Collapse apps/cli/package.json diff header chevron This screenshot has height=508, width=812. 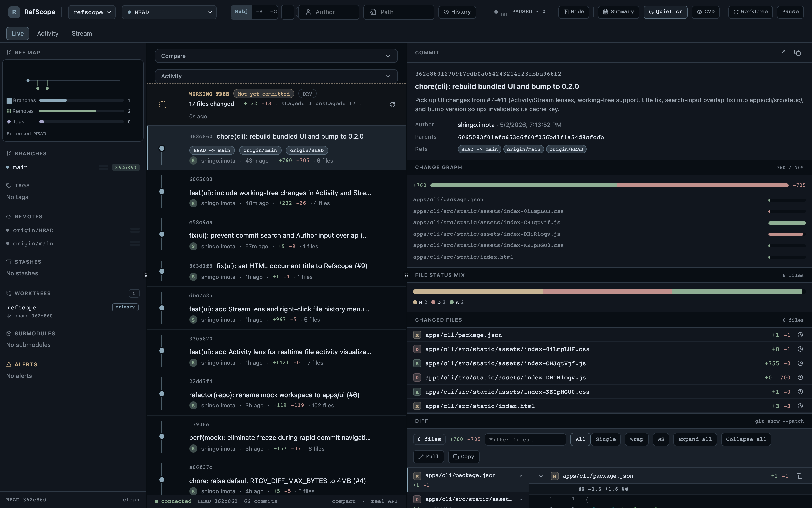pos(541,476)
